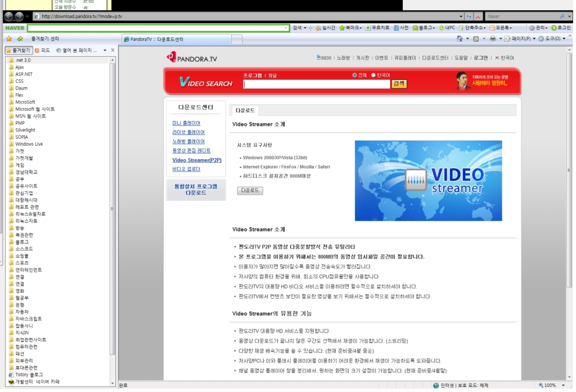This screenshot has width=576, height=392.
Task: Click the NAVER toolbar logo
Action: [15, 28]
